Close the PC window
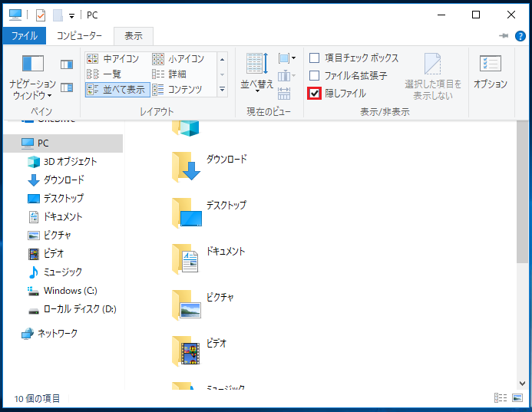 511,15
